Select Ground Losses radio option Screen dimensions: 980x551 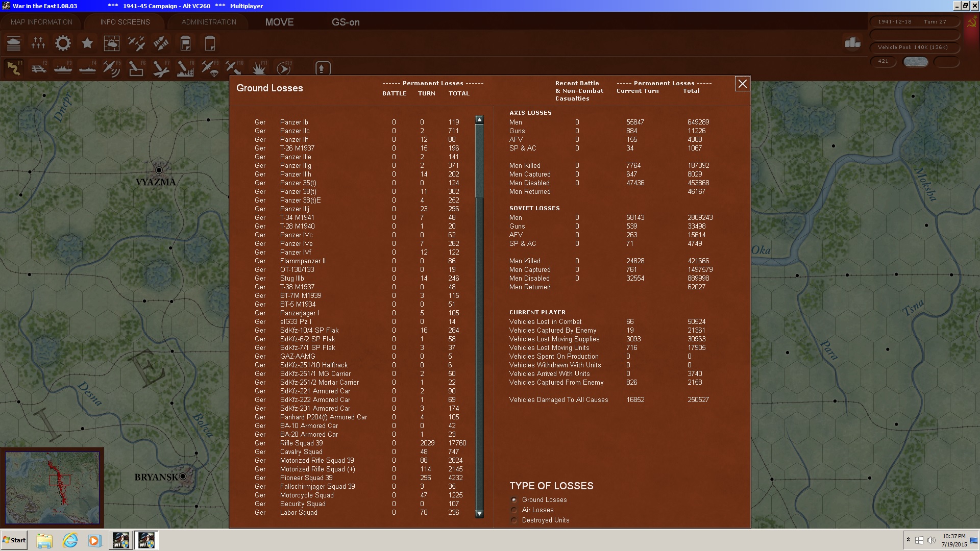514,500
